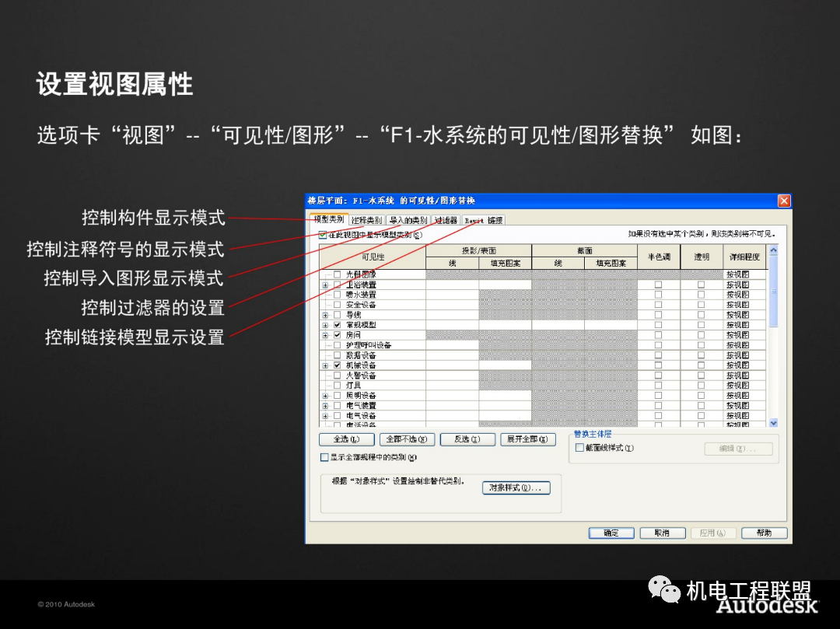This screenshot has height=629, width=840.
Task: Uncheck the 常规模型 visibility box
Action: click(x=337, y=325)
